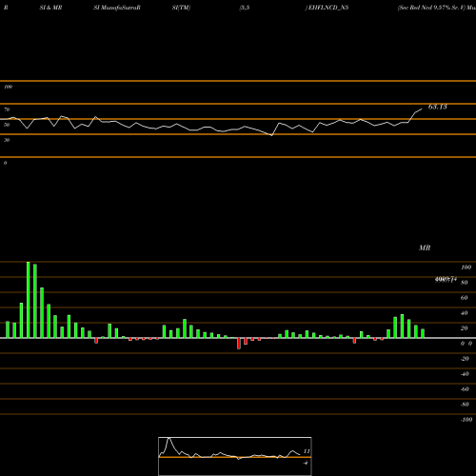
Task: Click the MR axis label -60
Action: tap(465, 389)
